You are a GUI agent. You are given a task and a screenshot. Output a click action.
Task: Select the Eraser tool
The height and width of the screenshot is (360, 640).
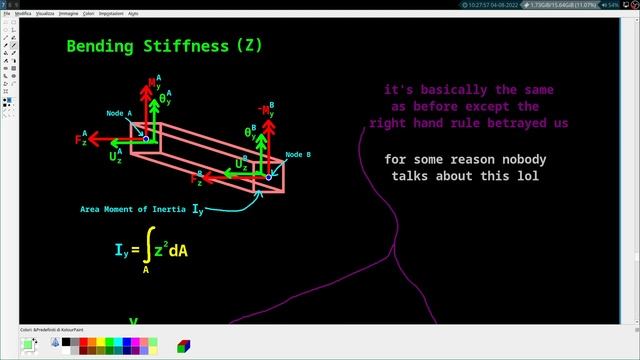point(6,45)
